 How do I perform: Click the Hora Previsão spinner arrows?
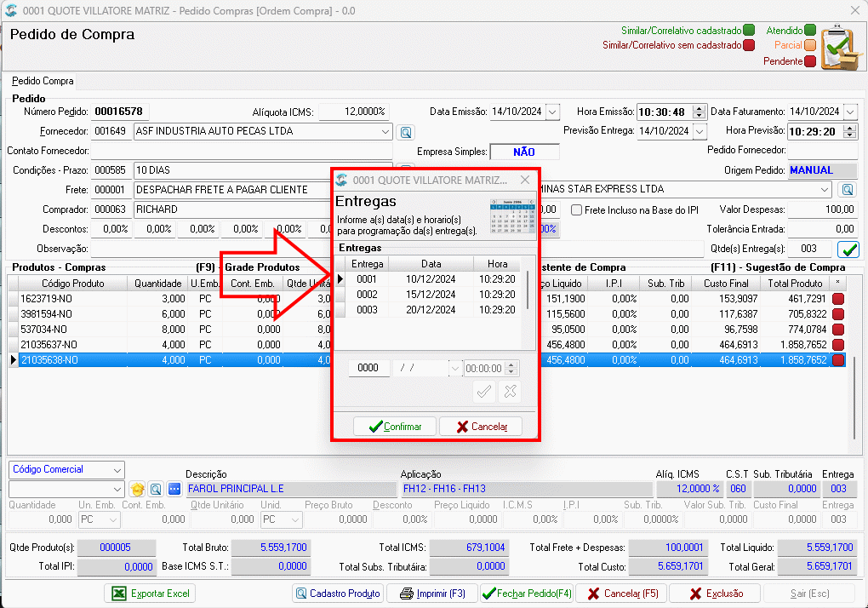[x=850, y=132]
